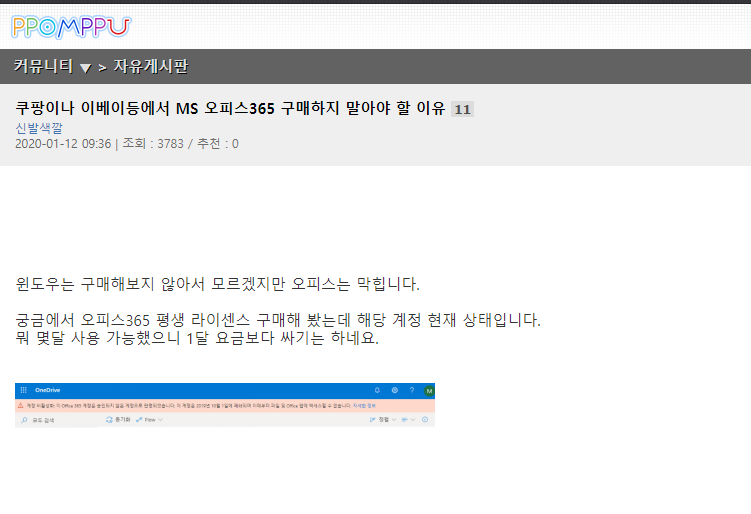
Task: Click the comment count badge 11
Action: tap(462, 109)
